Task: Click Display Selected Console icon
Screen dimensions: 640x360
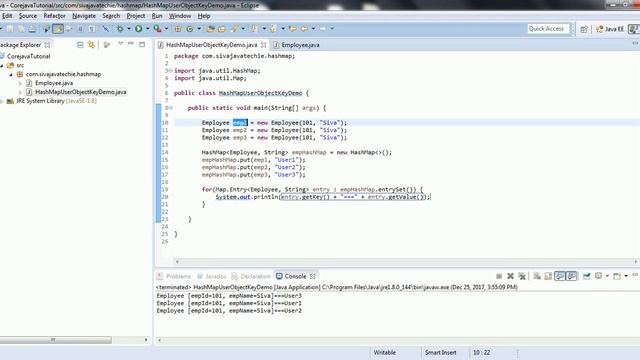Action: (598, 276)
